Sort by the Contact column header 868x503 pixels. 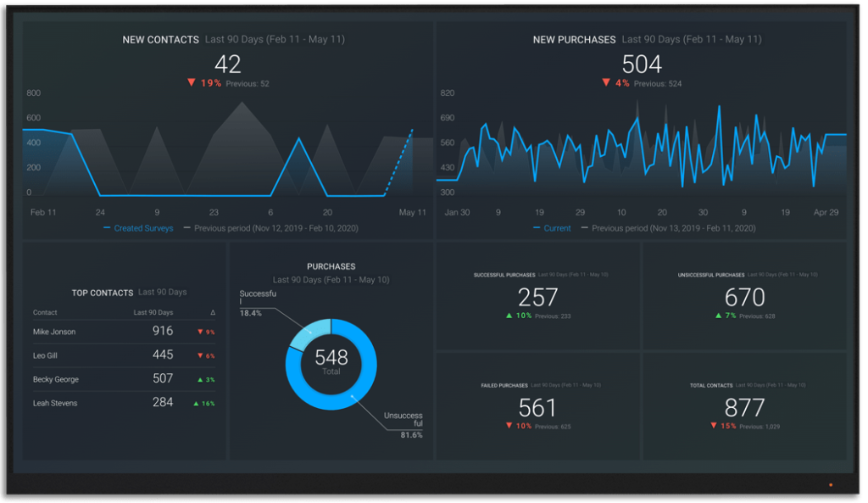[45, 313]
